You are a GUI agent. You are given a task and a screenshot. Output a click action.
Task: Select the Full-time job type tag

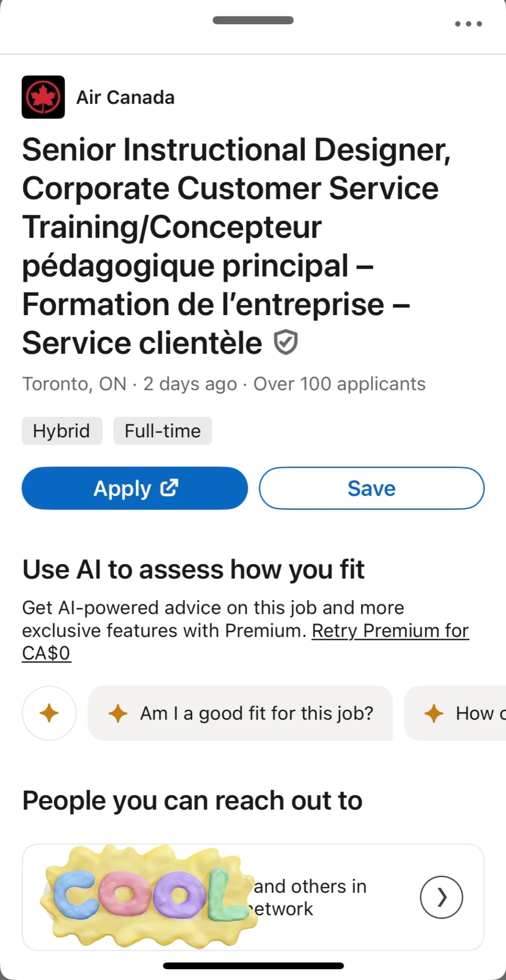coord(163,431)
